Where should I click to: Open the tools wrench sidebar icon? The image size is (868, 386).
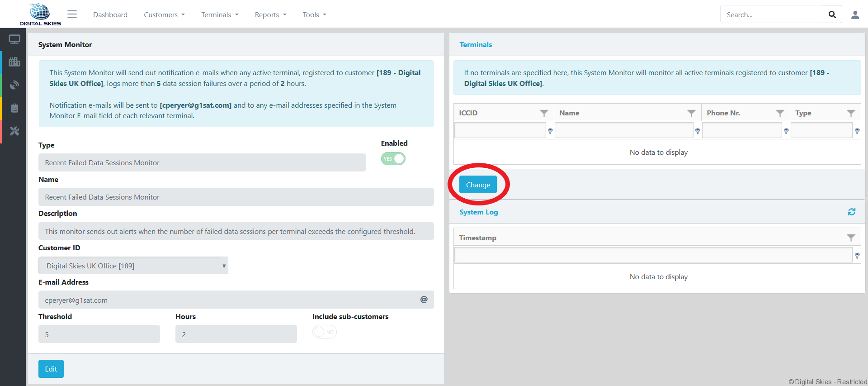(x=14, y=131)
